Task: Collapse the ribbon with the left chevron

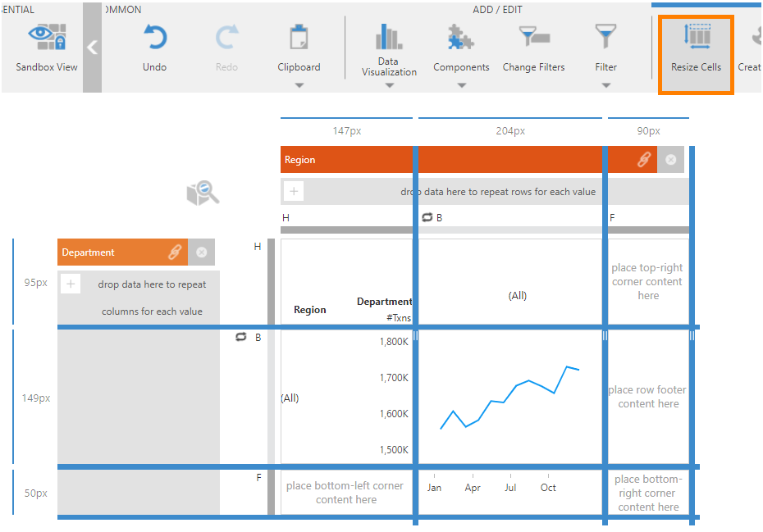Action: pyautogui.click(x=92, y=47)
